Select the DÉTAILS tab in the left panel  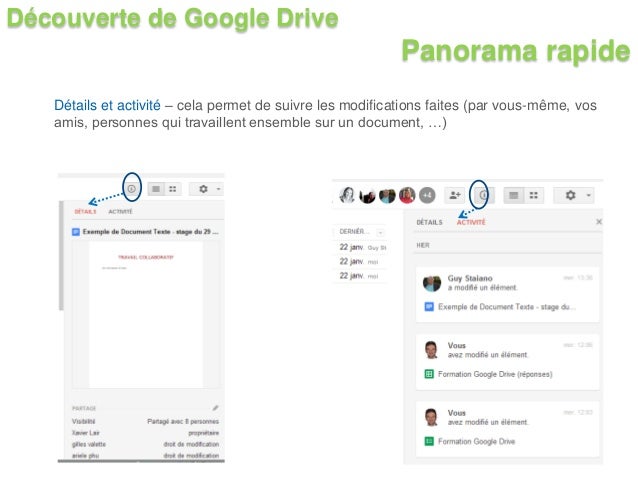(85, 212)
